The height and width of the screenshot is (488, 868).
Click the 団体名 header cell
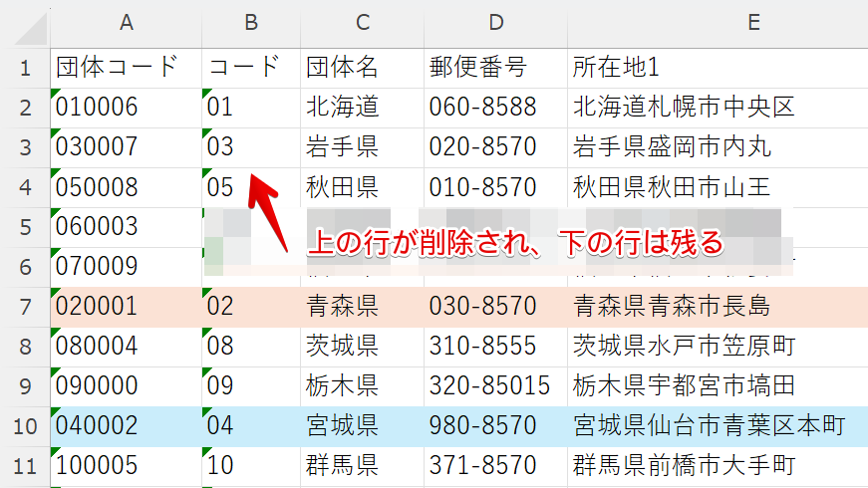coord(362,69)
